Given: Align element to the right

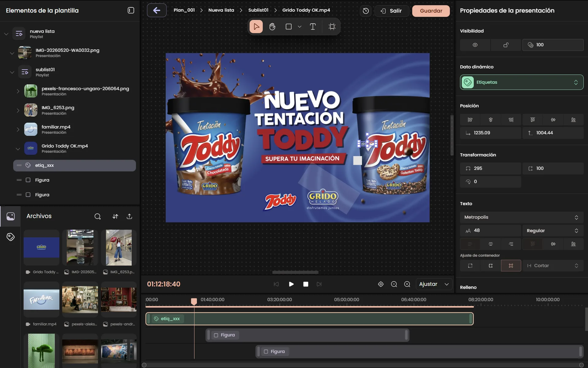Looking at the screenshot, I should [511, 120].
